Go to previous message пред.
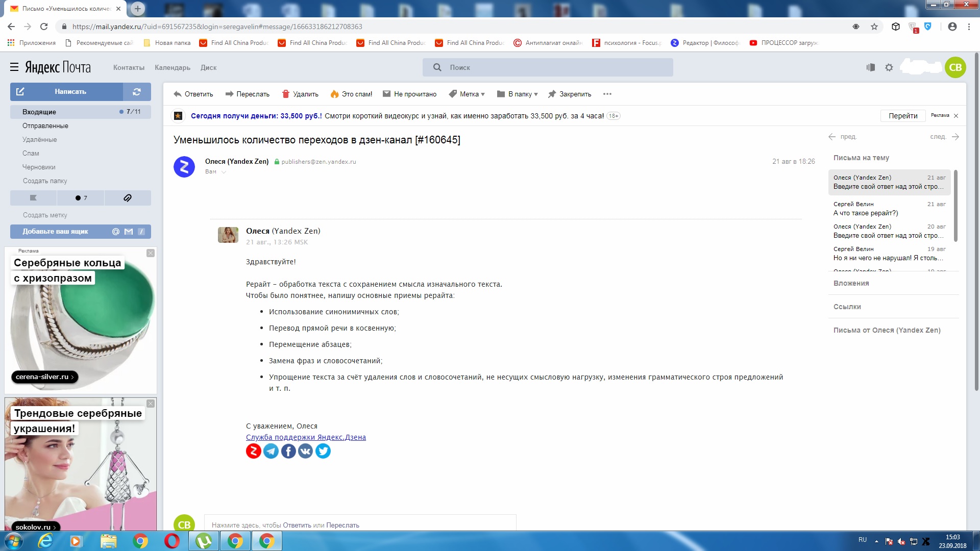Screen dimensions: 980x551 [x=843, y=137]
